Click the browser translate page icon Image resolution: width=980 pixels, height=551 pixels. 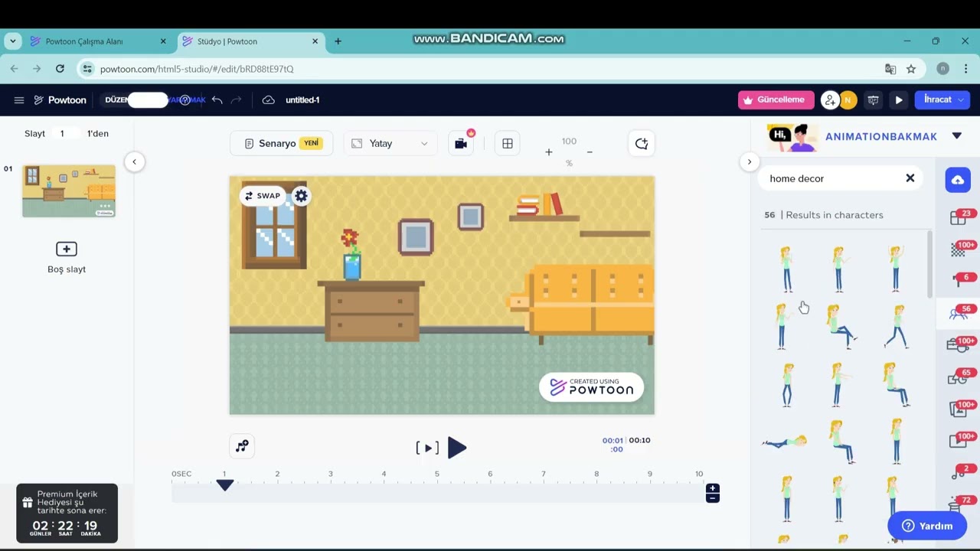pyautogui.click(x=890, y=69)
